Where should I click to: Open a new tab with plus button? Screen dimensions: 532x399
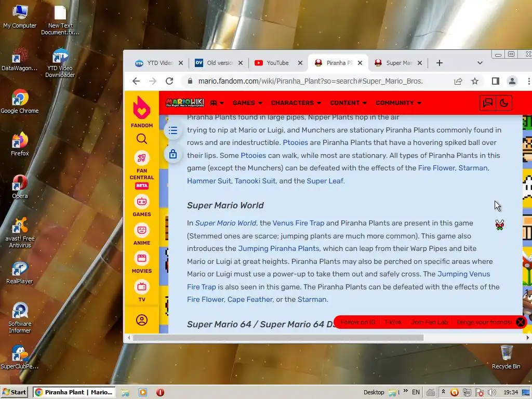coord(440,63)
